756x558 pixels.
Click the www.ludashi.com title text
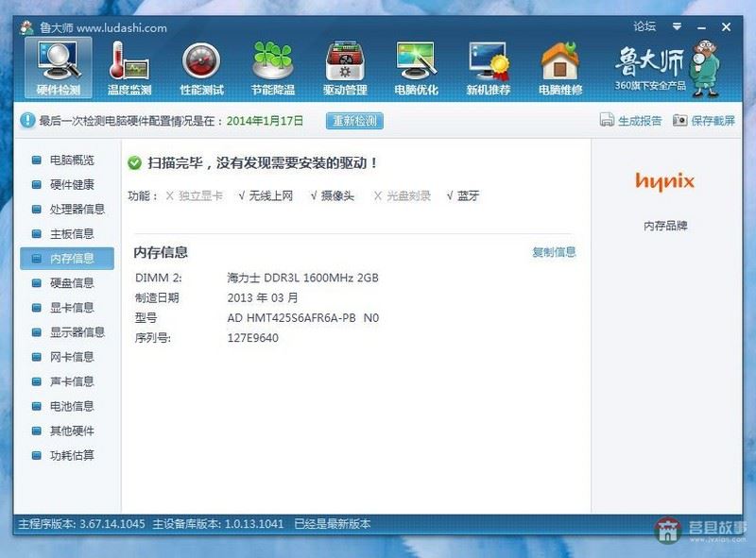[x=122, y=28]
